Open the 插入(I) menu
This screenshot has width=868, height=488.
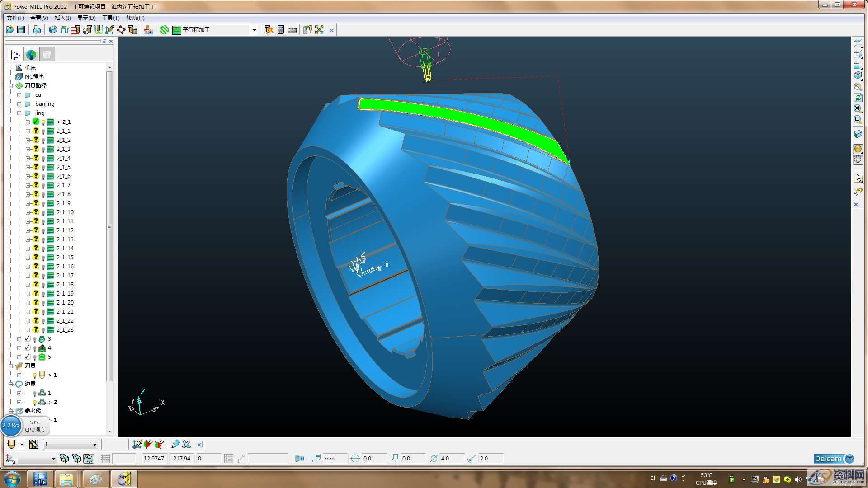point(62,18)
